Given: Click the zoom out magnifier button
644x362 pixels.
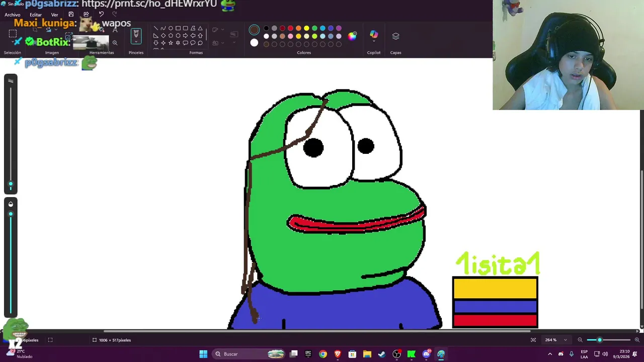Looking at the screenshot, I should (x=580, y=340).
